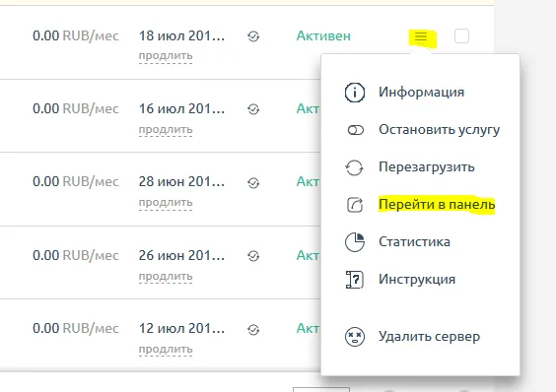
Task: Choose Остановить услугу in the menu
Action: pyautogui.click(x=439, y=130)
